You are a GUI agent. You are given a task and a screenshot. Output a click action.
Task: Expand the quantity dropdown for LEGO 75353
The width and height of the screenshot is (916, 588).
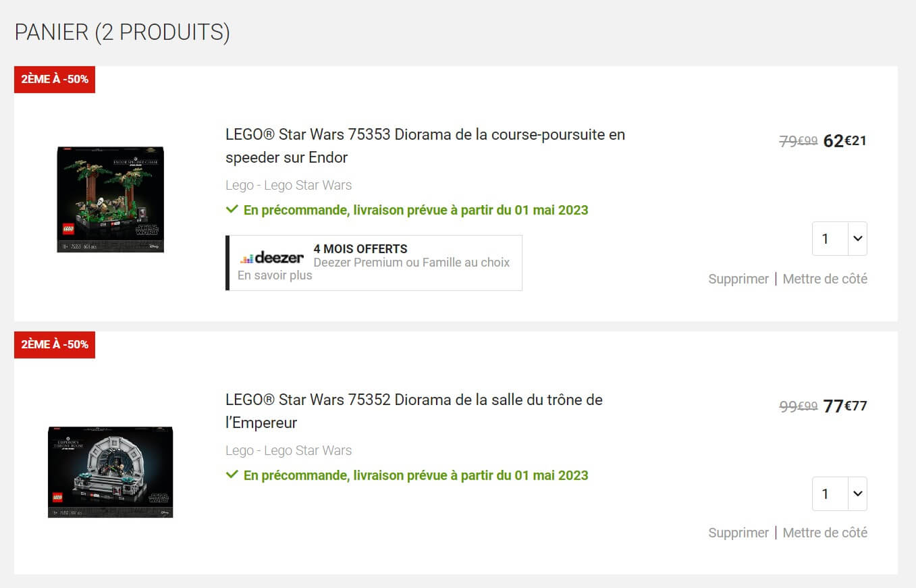pos(839,238)
